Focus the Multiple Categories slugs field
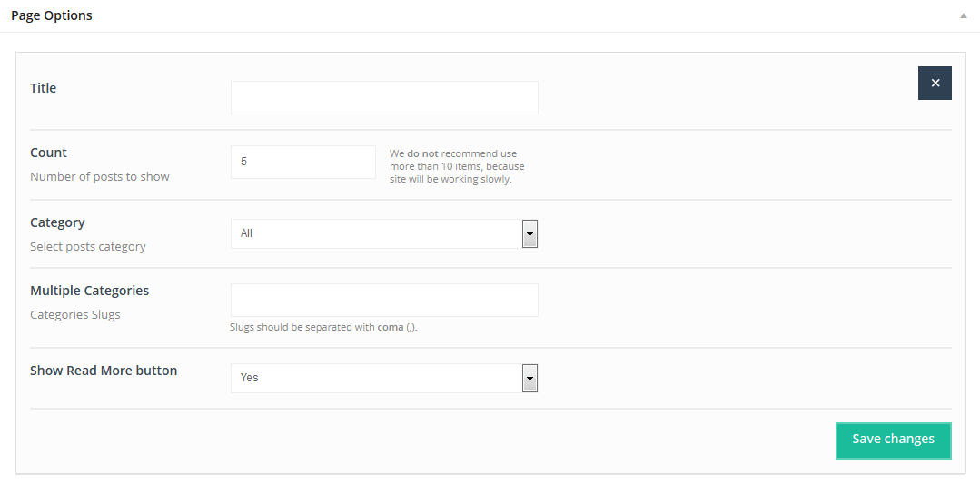The image size is (980, 504). click(x=384, y=300)
